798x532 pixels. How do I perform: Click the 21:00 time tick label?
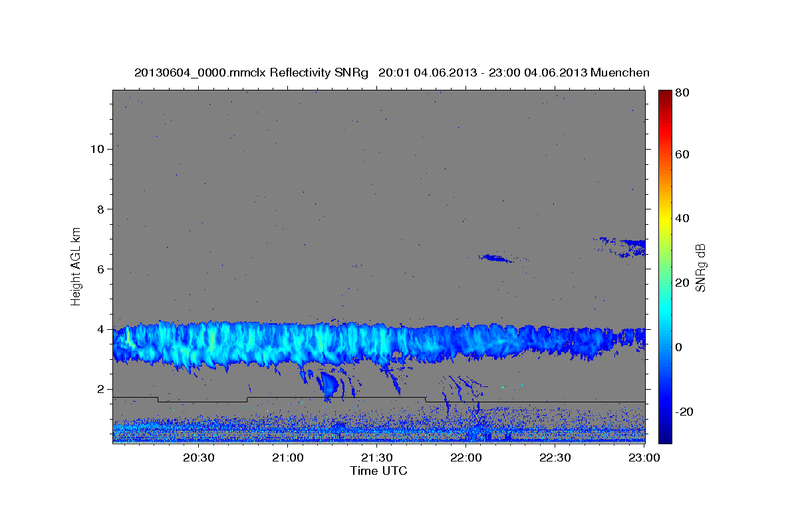[x=288, y=458]
